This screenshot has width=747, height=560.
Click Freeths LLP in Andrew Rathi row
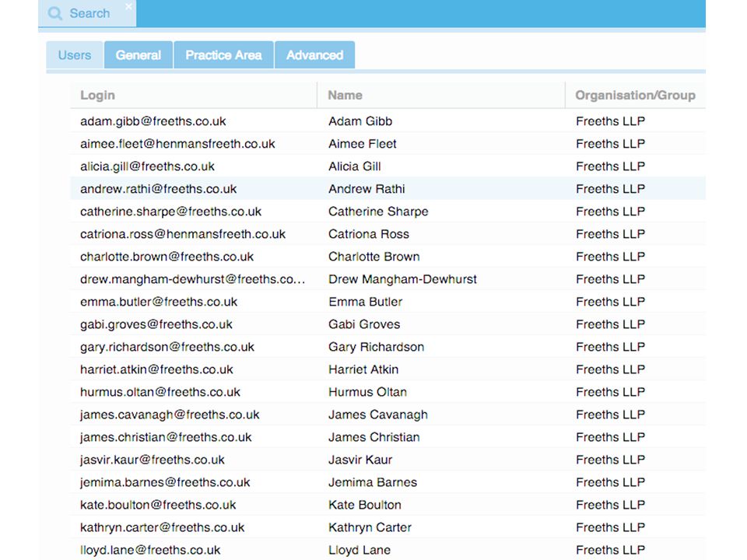(x=610, y=189)
